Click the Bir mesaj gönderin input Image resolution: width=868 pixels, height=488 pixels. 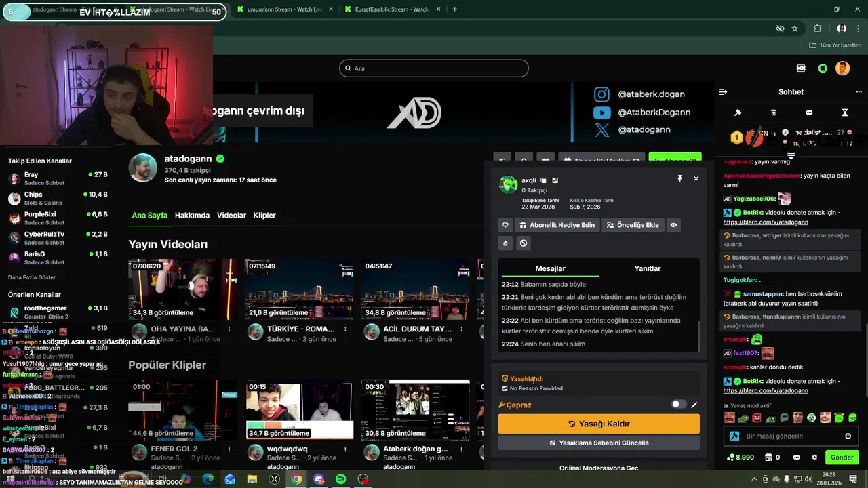point(790,436)
